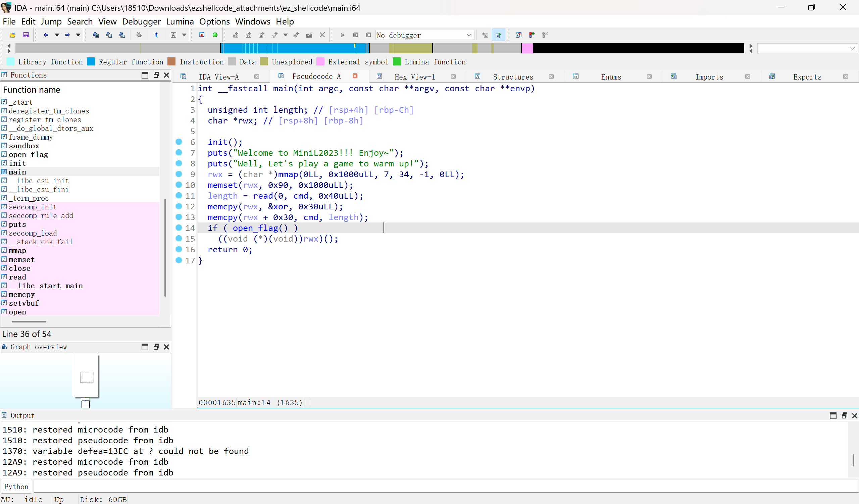
Task: Expand the dropdown beside the letter A icon
Action: 184,35
